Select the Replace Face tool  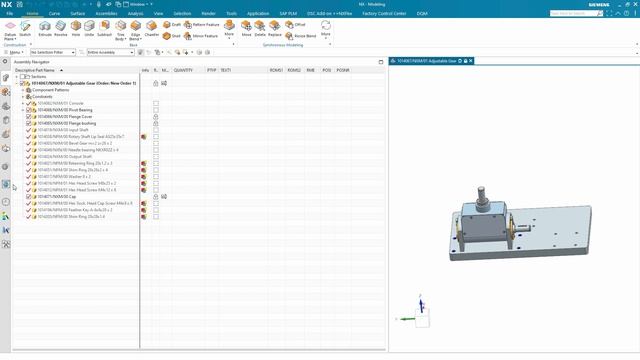coord(275,29)
